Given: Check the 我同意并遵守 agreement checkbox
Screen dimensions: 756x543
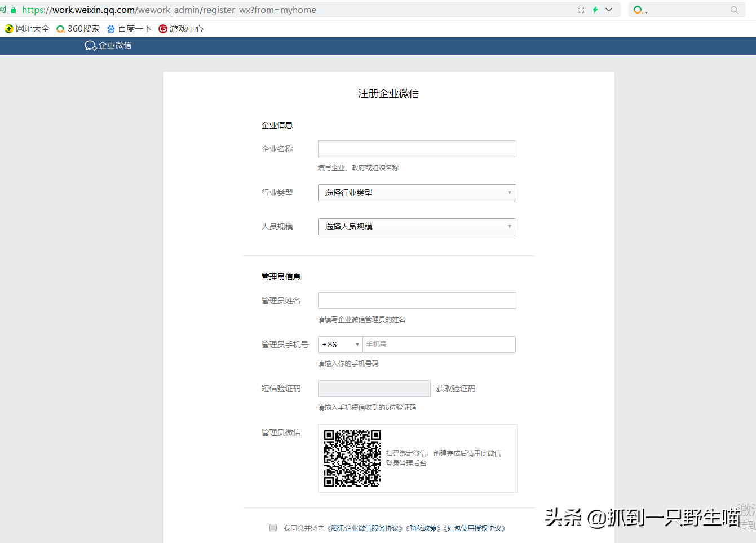Looking at the screenshot, I should tap(273, 528).
